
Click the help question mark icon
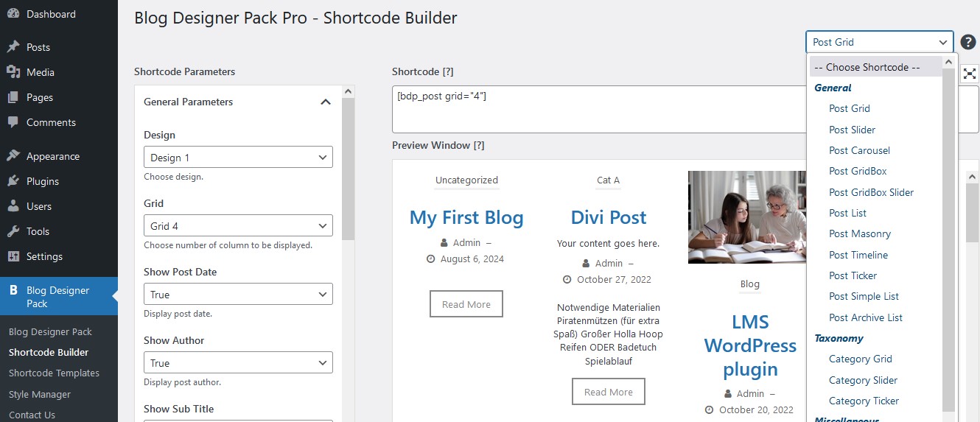click(x=967, y=42)
